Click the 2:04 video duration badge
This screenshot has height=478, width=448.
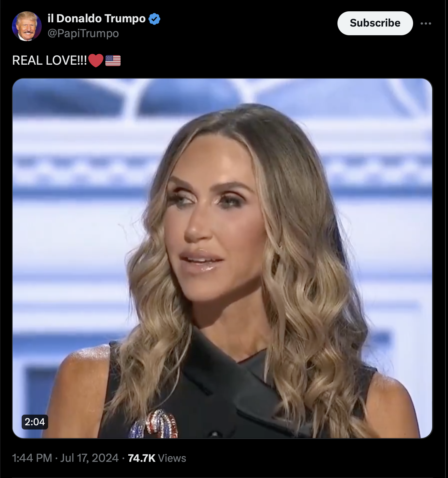pyautogui.click(x=35, y=422)
